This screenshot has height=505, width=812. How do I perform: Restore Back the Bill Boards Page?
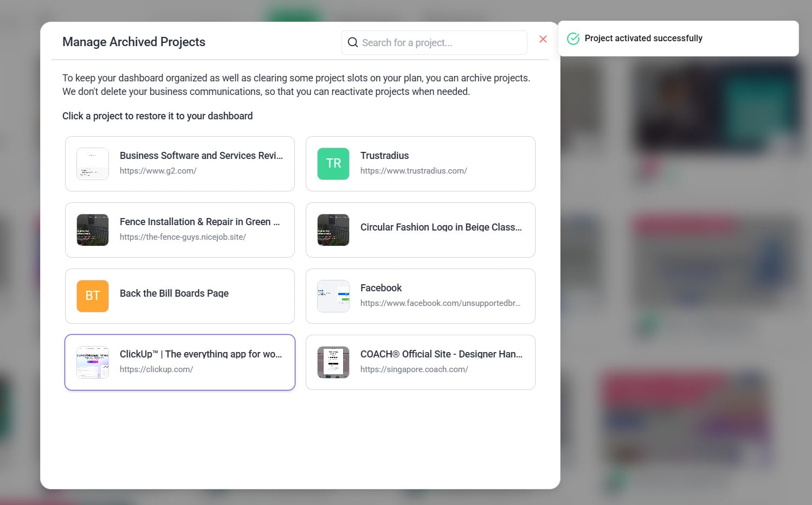pos(174,293)
